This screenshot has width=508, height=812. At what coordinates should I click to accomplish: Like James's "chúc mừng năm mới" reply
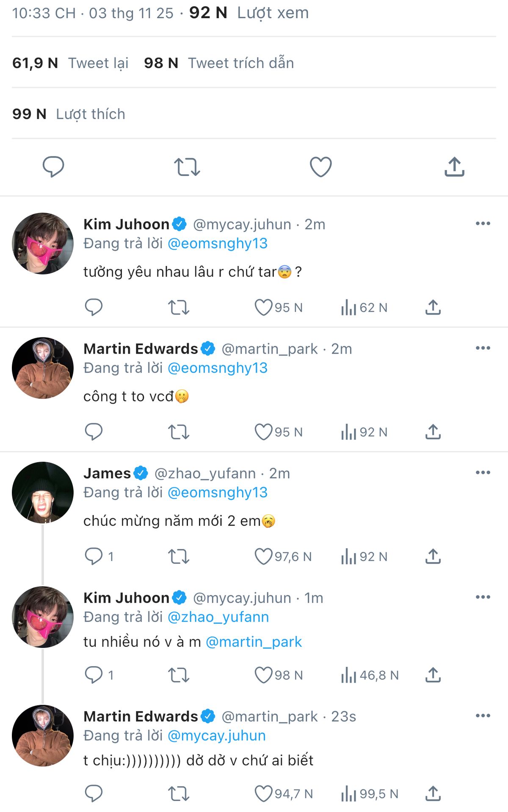click(x=263, y=557)
